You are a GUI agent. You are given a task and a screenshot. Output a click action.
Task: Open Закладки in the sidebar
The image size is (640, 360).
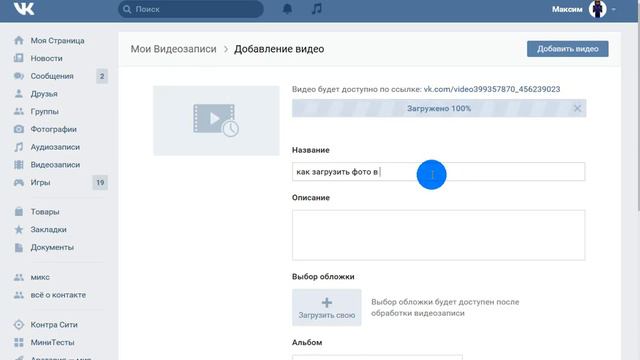click(x=48, y=229)
